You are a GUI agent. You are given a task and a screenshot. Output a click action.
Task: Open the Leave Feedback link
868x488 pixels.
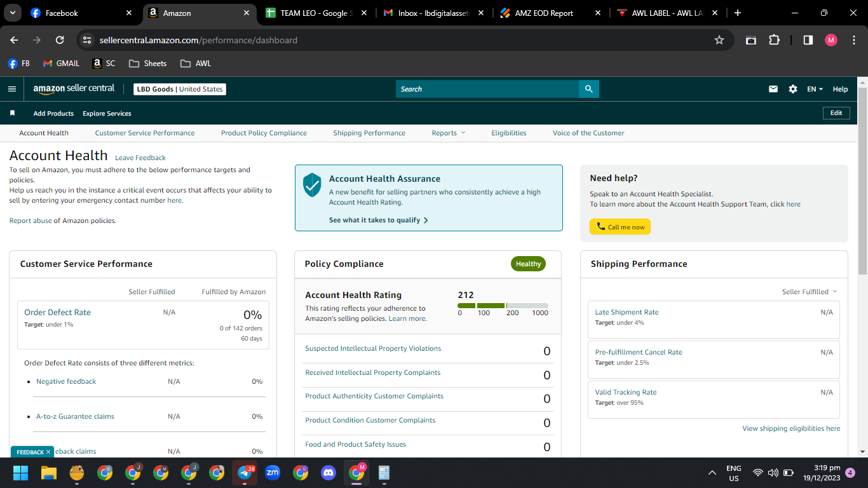[x=140, y=158]
